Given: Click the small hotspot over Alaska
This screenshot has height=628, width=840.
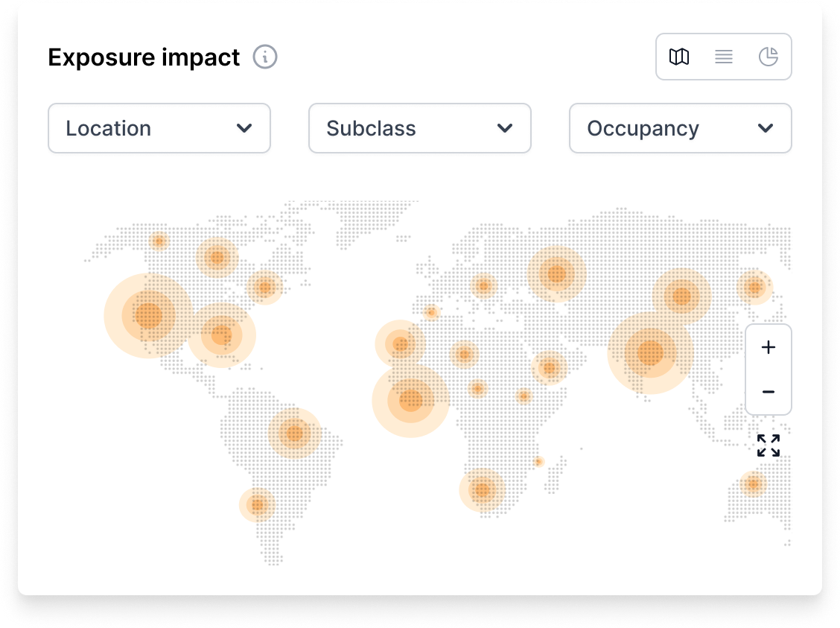Looking at the screenshot, I should (x=159, y=241).
